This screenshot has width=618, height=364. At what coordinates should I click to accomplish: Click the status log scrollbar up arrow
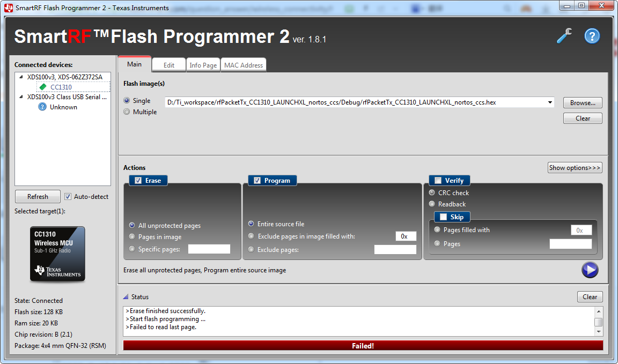click(x=599, y=311)
